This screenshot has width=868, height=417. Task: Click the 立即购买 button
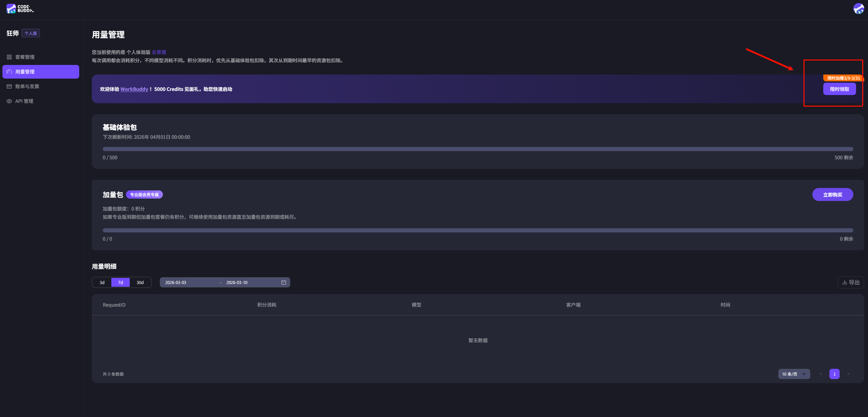pos(832,195)
